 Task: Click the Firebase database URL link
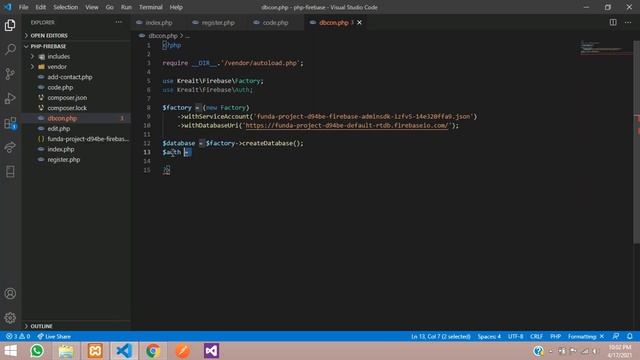coord(347,125)
